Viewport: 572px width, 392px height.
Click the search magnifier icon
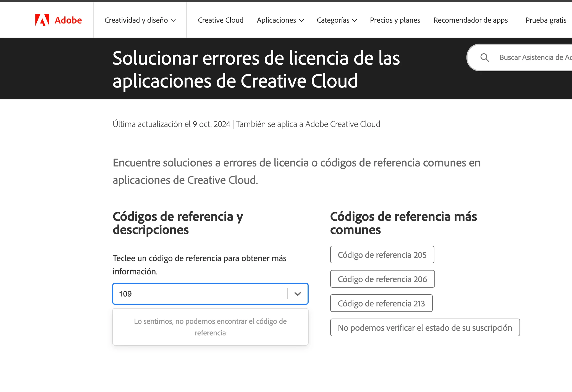[485, 57]
